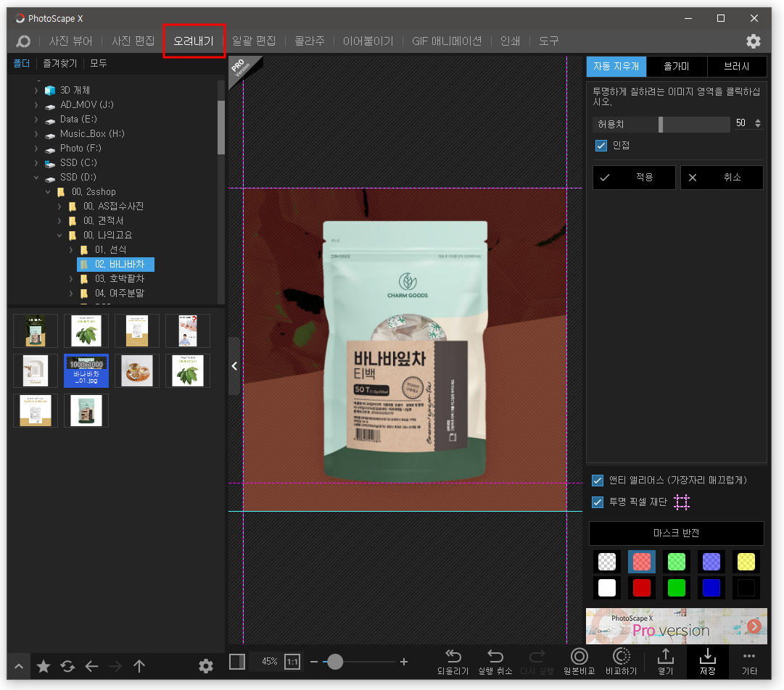784x690 pixels.
Task: Toggle the 인접 checkbox
Action: coord(601,146)
